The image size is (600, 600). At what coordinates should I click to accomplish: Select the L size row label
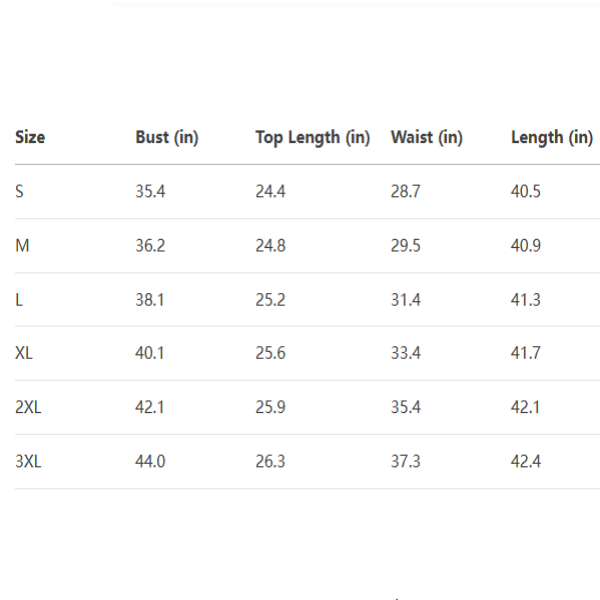(x=19, y=299)
